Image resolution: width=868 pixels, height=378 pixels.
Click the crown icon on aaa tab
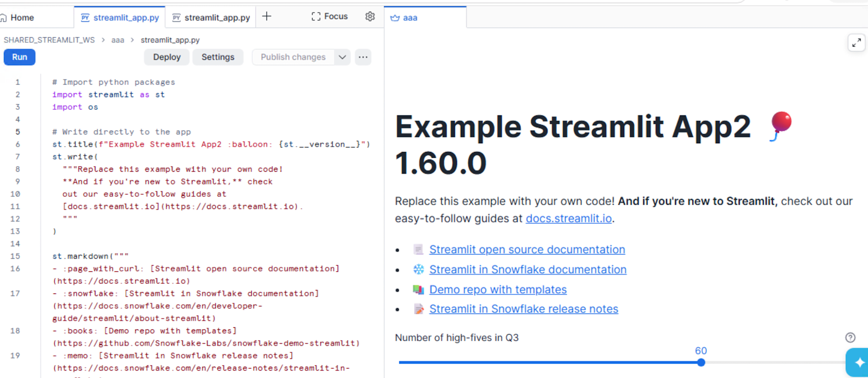coord(395,18)
